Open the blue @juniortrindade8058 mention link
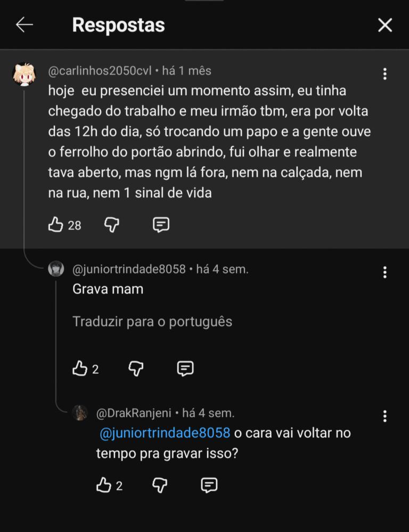Viewport: 409px width, 532px height. click(x=165, y=433)
